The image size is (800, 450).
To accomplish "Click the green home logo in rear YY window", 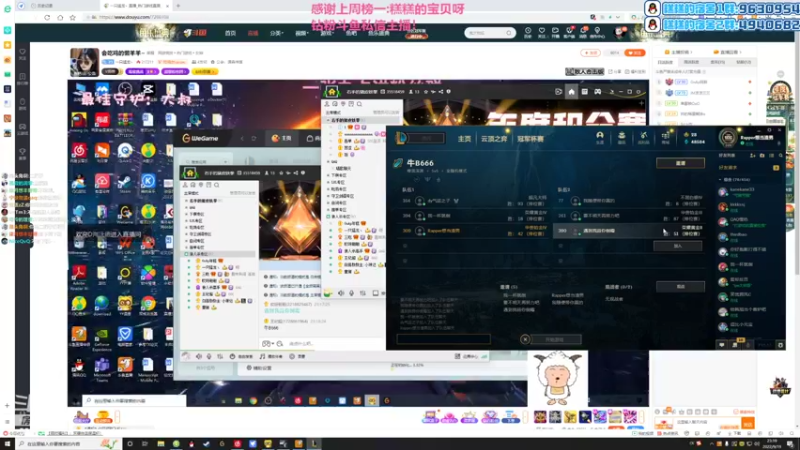I will (x=332, y=92).
